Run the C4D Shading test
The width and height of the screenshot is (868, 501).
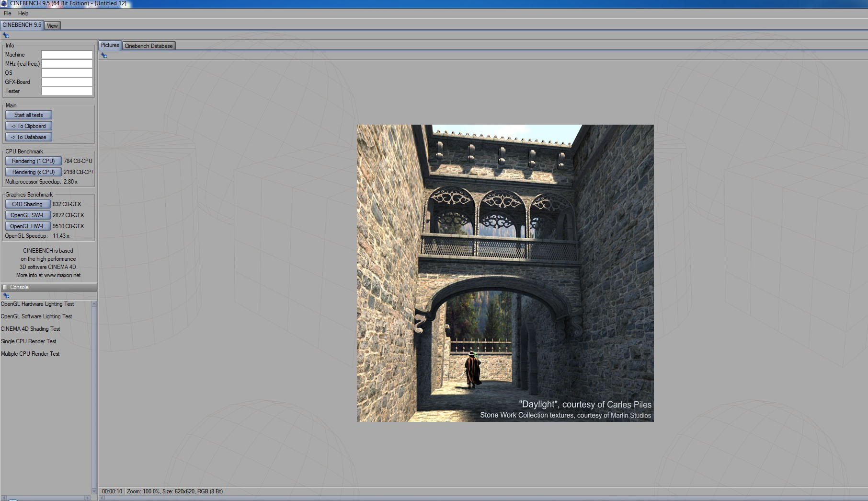point(28,204)
